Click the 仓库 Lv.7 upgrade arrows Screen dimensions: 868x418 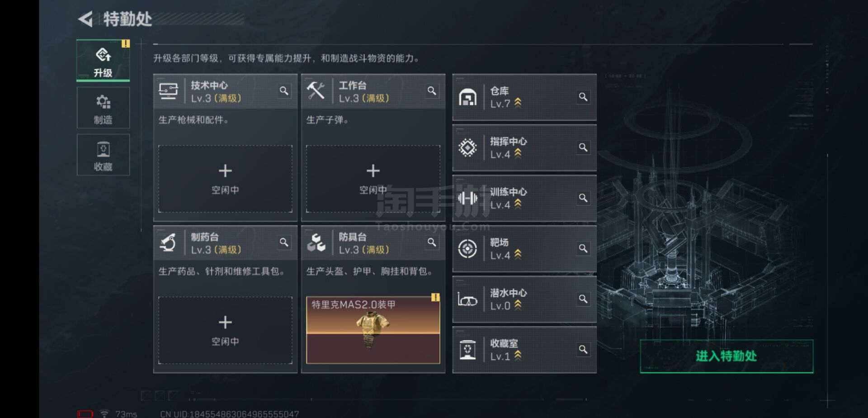coord(518,103)
